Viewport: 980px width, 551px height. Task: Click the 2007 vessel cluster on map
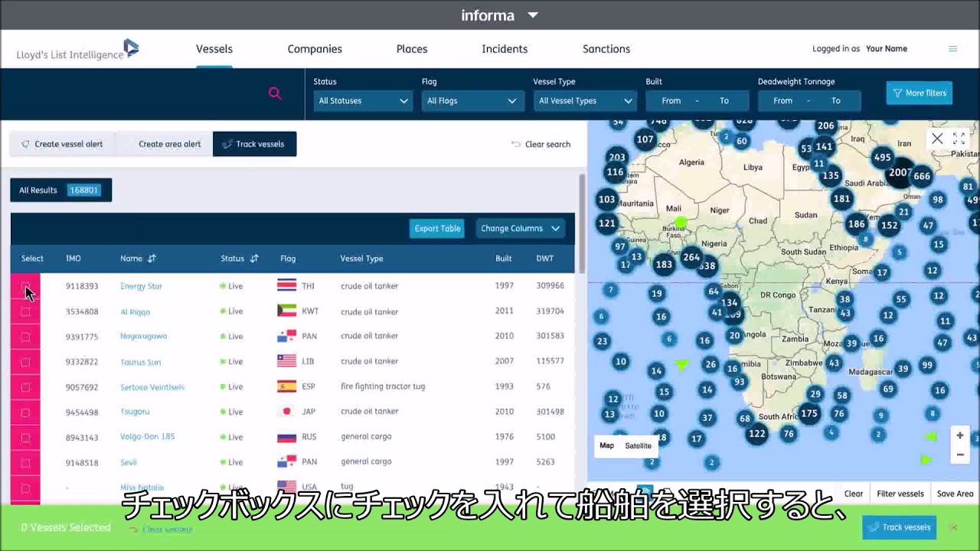click(x=900, y=173)
